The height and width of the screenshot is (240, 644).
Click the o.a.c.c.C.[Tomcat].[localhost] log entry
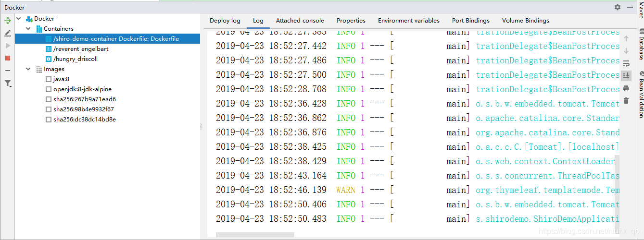[547, 147]
